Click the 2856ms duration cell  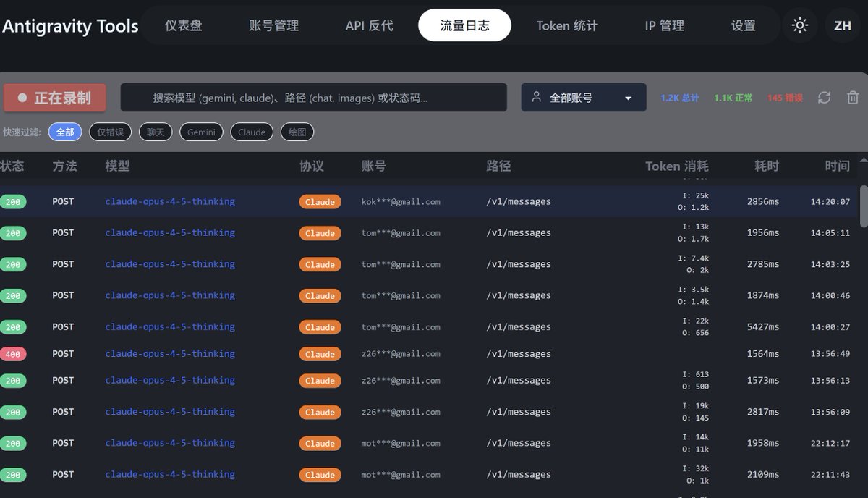[763, 202]
